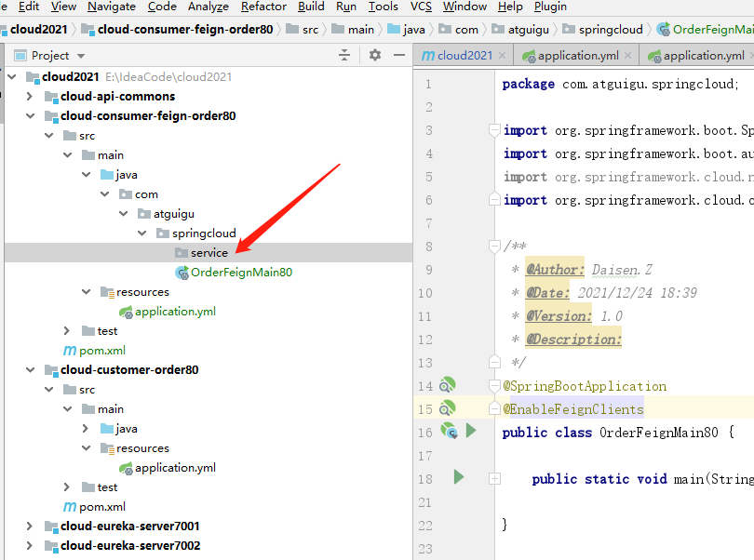Click the Spring bean gutter icon on line 15
This screenshot has height=560, width=754.
click(447, 408)
